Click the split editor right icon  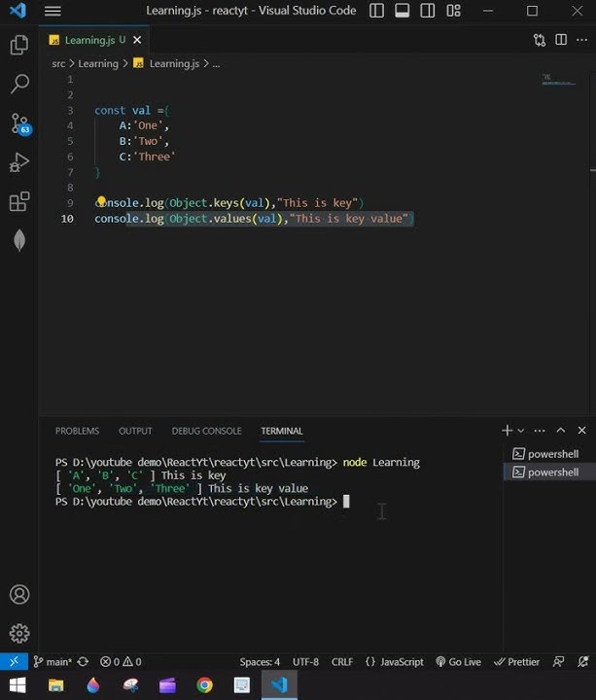point(561,40)
